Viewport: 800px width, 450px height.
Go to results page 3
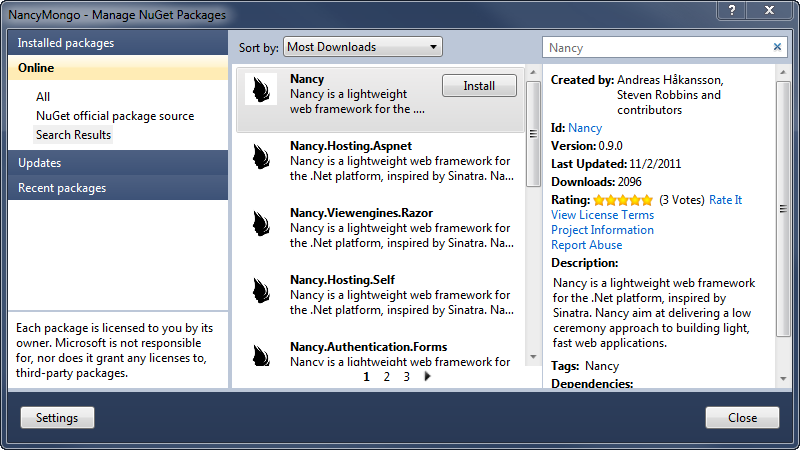[x=407, y=377]
